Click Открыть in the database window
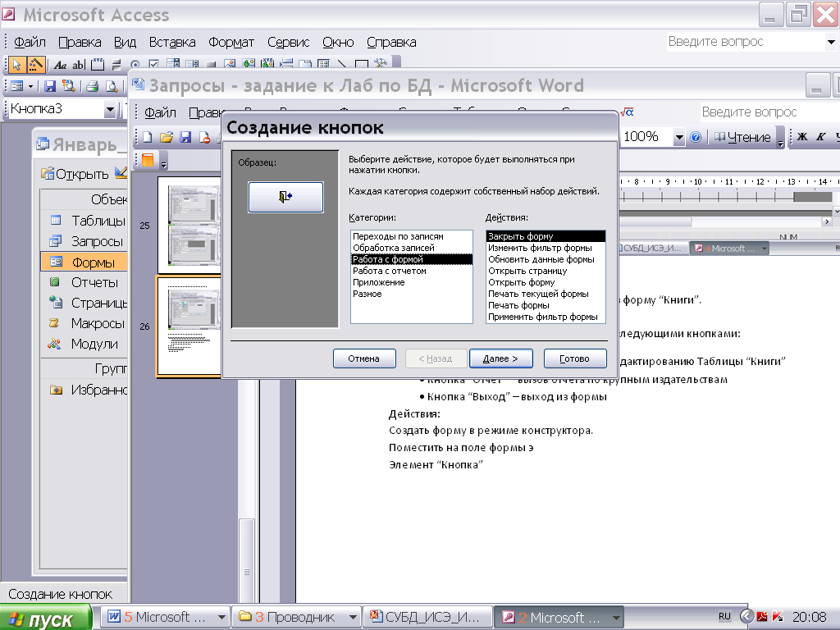Screen dimensions: 840x630 75,174
